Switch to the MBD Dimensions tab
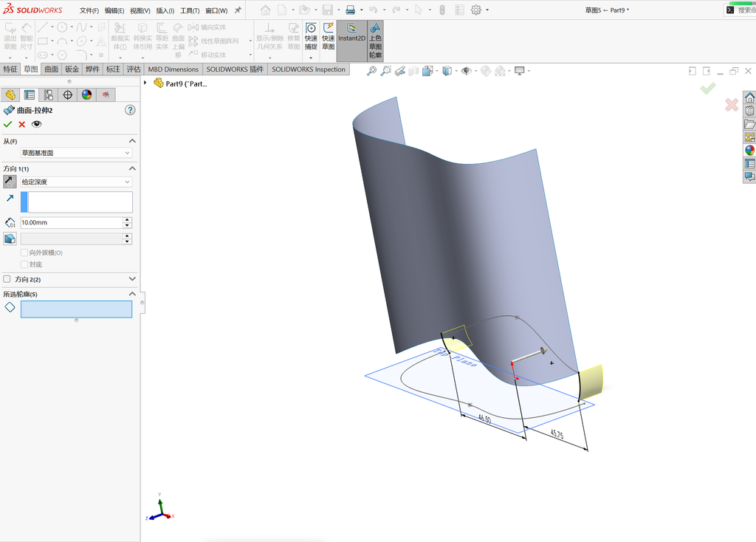Image resolution: width=756 pixels, height=542 pixels. click(173, 69)
